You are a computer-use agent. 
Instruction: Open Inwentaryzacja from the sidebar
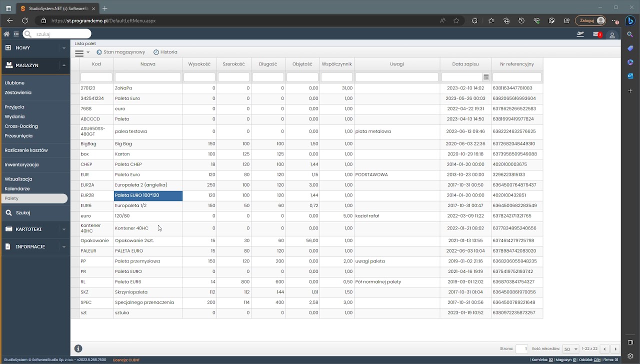(x=21, y=164)
